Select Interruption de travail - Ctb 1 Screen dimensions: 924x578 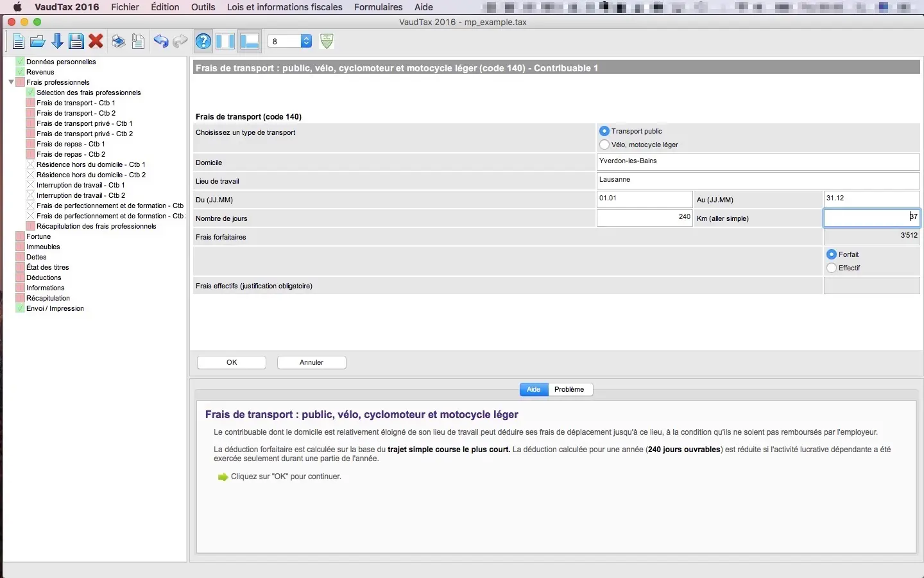(x=81, y=185)
